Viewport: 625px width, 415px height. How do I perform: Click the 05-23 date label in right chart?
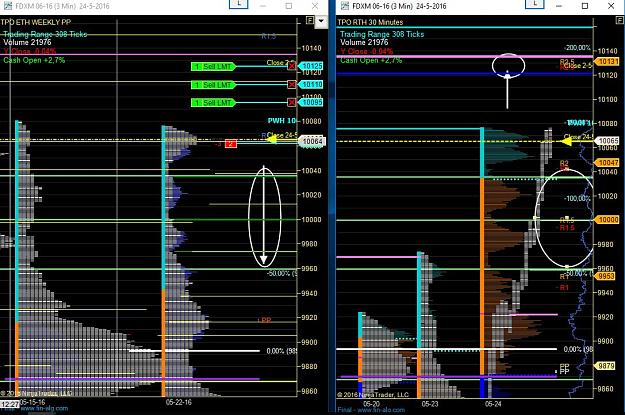430,404
